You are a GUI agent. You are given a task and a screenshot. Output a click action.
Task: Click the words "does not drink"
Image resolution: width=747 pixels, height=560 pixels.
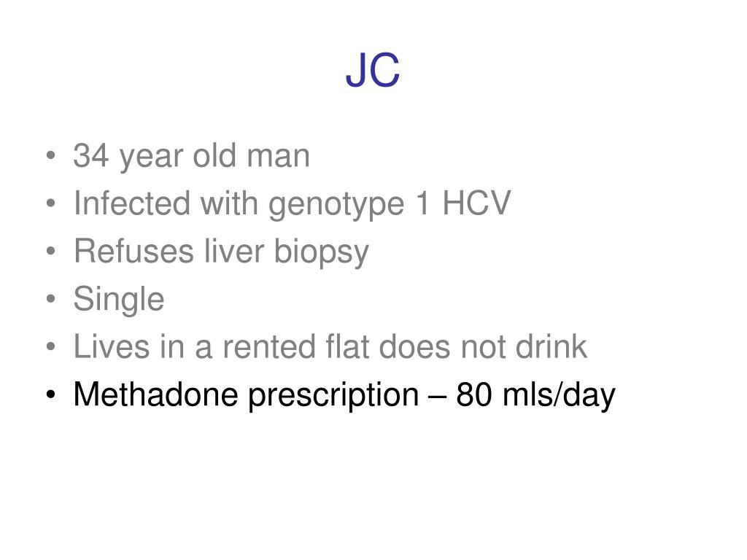point(483,346)
